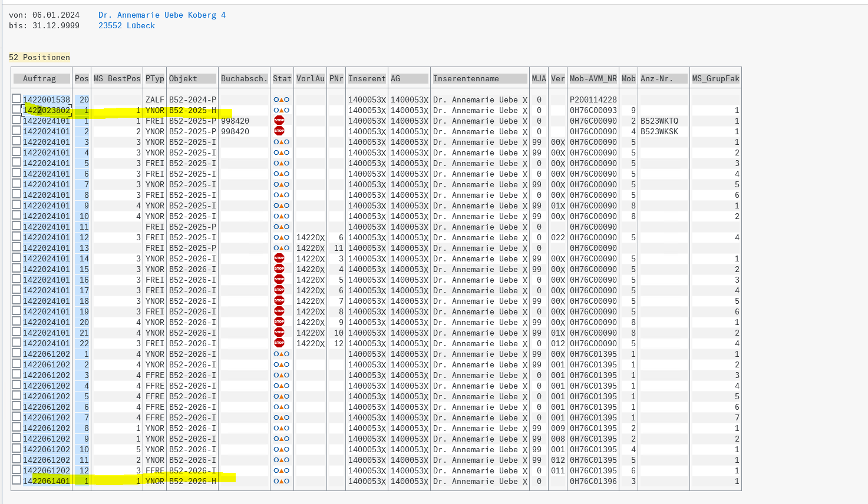Viewport: 868px width, 504px height.
Task: Open order number 1422001538
Action: 47,100
